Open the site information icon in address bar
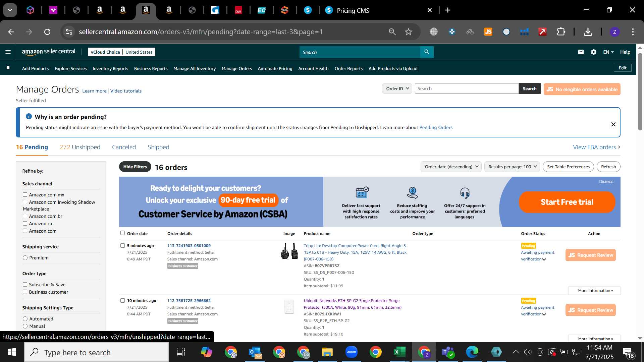This screenshot has width=644, height=362. click(x=69, y=32)
